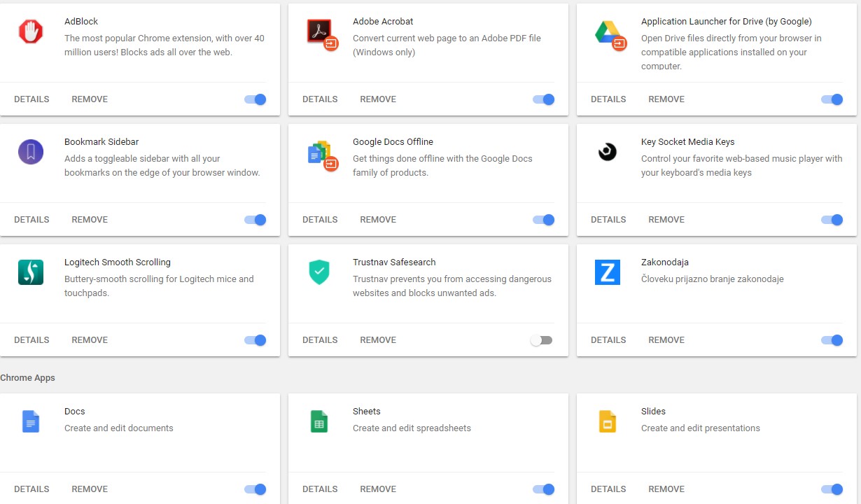Remove the Sheets app
The image size is (861, 504).
(378, 489)
